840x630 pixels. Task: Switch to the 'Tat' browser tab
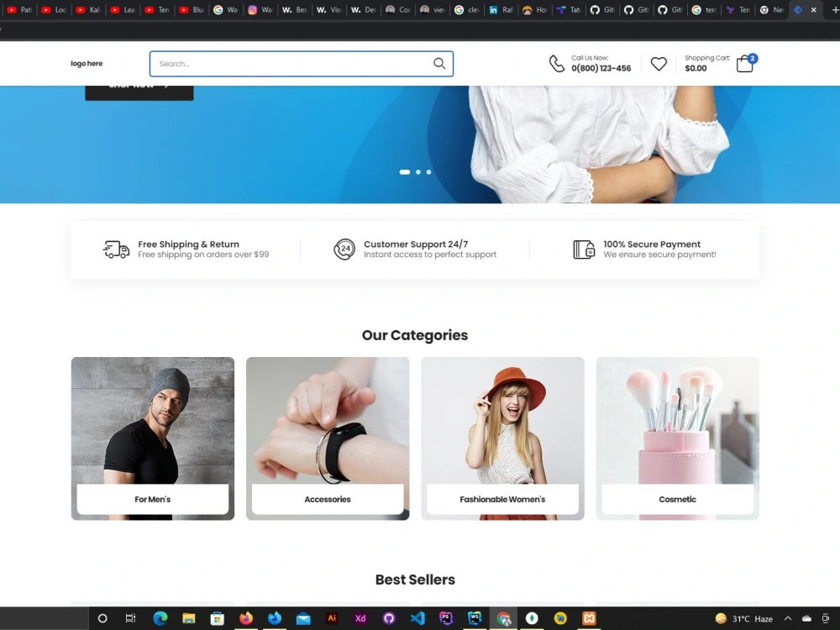click(x=569, y=9)
